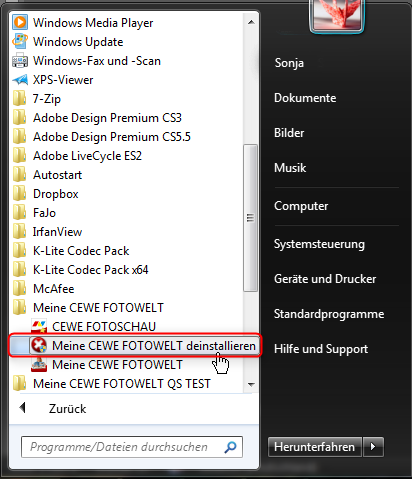This screenshot has width=412, height=479.
Task: Click the magnifier search icon
Action: (230, 447)
